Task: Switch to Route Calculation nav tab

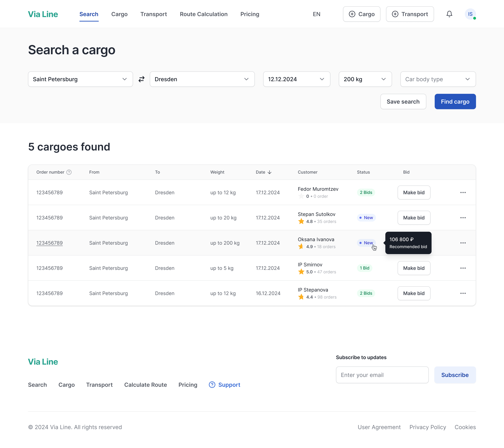Action: tap(203, 14)
